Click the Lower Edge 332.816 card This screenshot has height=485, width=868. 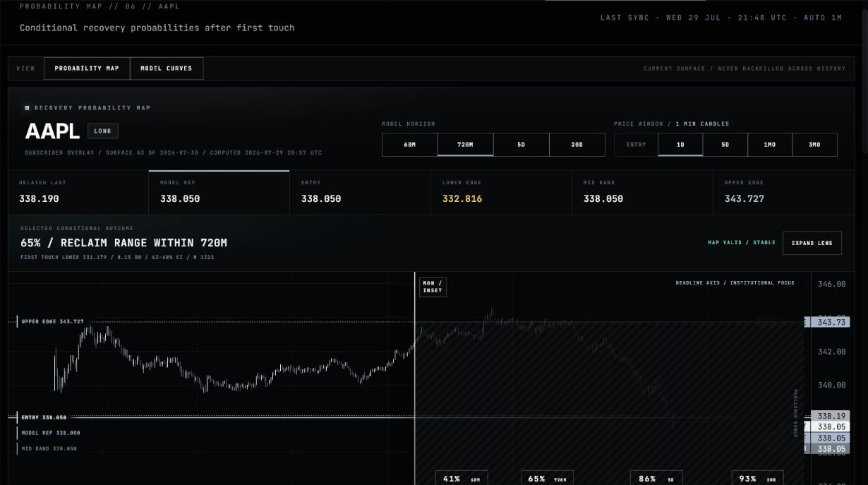501,192
